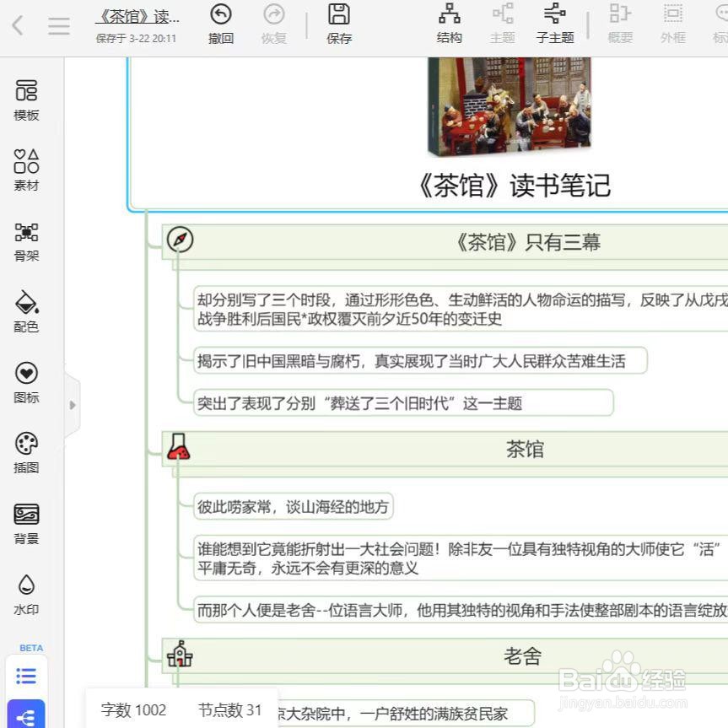This screenshot has width=728, height=728.
Task: Click the 保存于 3-22 20:11 save timestamp
Action: 136,39
